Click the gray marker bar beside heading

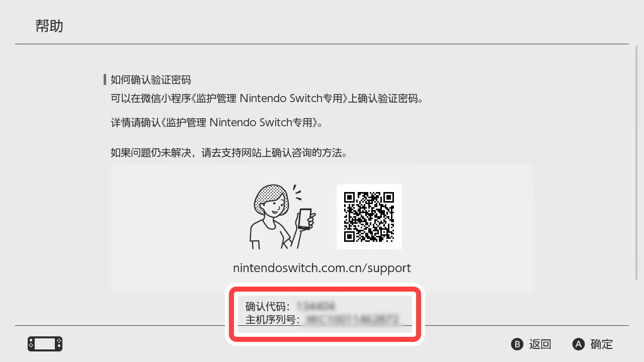click(105, 79)
